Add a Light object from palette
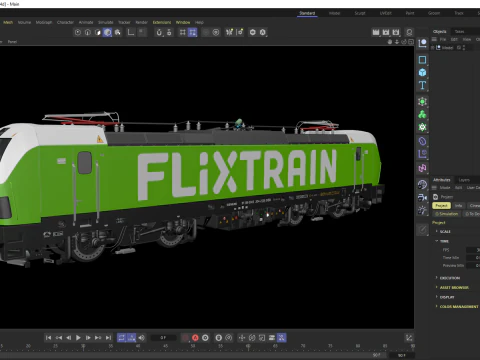 tap(422, 210)
